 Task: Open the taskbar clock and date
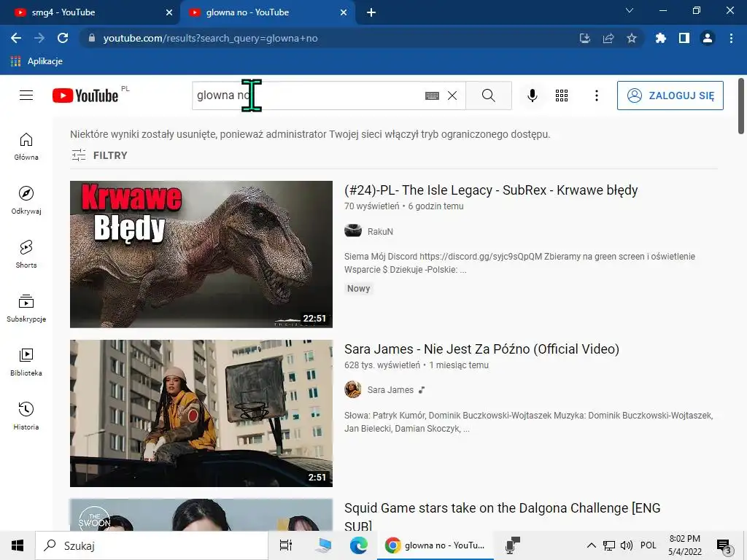[x=685, y=545]
